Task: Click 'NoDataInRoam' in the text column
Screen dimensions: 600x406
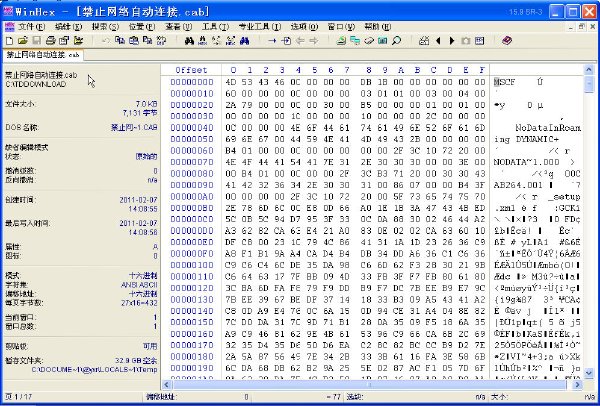Action: [548, 128]
